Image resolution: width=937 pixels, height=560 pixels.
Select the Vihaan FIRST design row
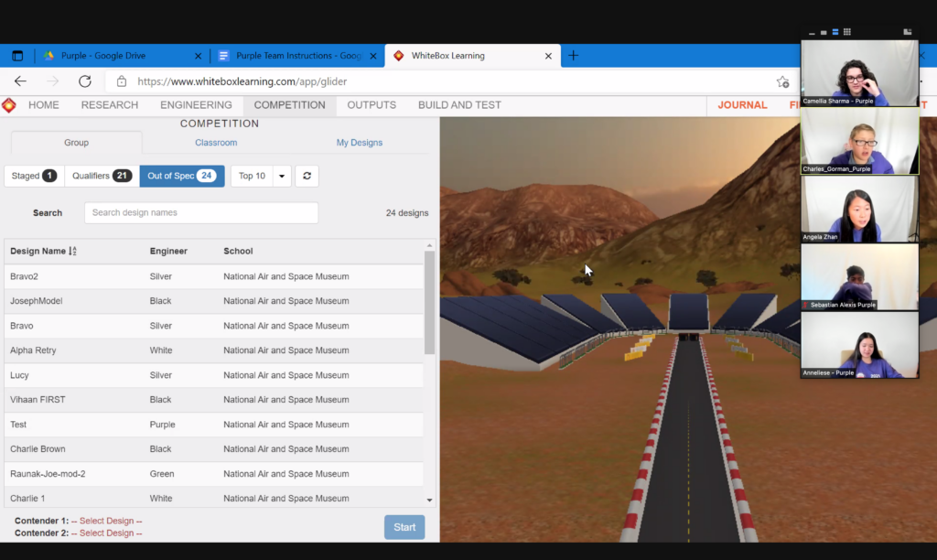214,400
